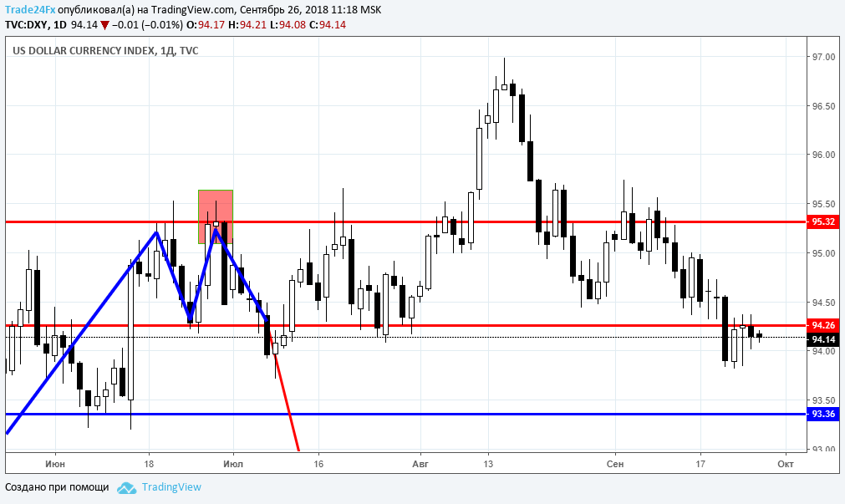Image resolution: width=845 pixels, height=504 pixels.
Task: Click the 13 date axis label
Action: [x=488, y=464]
